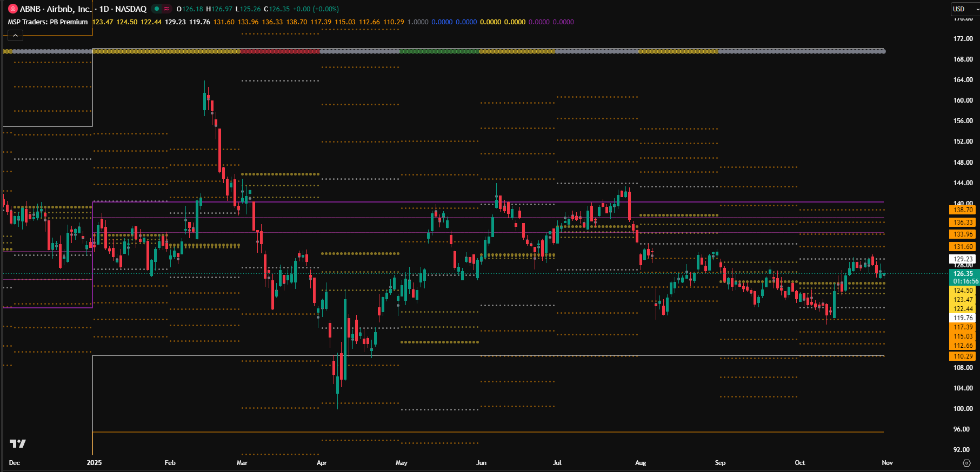
Task: Click the white 119.76 price tag
Action: coord(963,318)
